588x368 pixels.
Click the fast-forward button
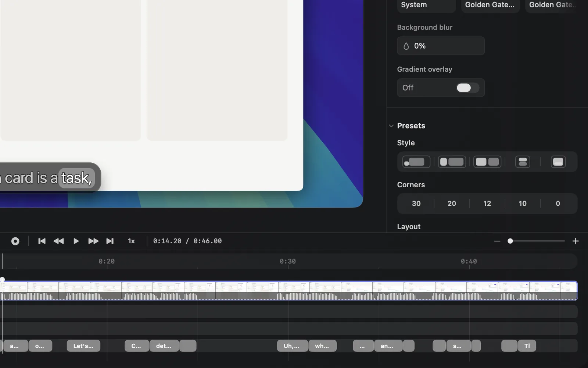click(93, 241)
